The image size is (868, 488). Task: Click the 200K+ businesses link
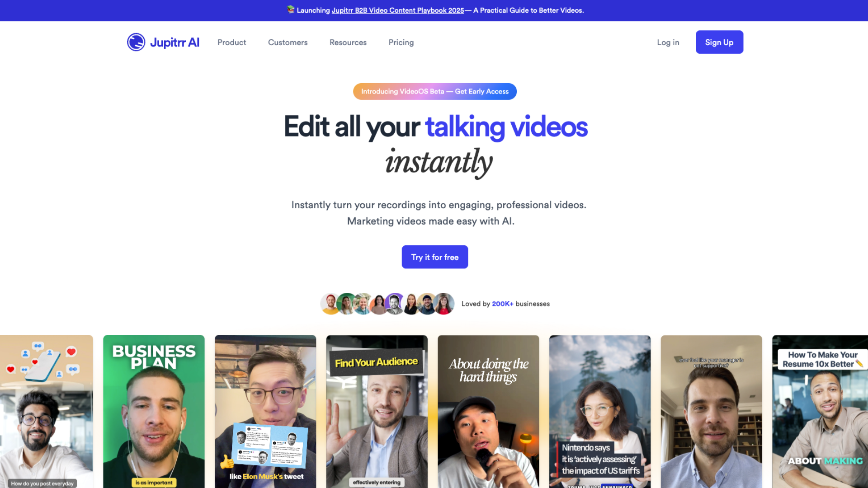point(502,304)
